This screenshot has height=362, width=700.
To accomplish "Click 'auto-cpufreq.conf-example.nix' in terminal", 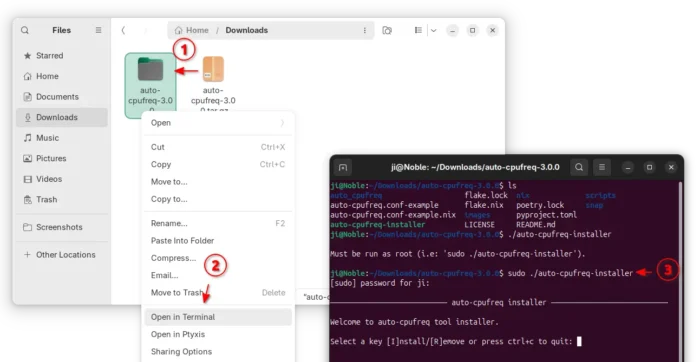I will pyautogui.click(x=393, y=215).
